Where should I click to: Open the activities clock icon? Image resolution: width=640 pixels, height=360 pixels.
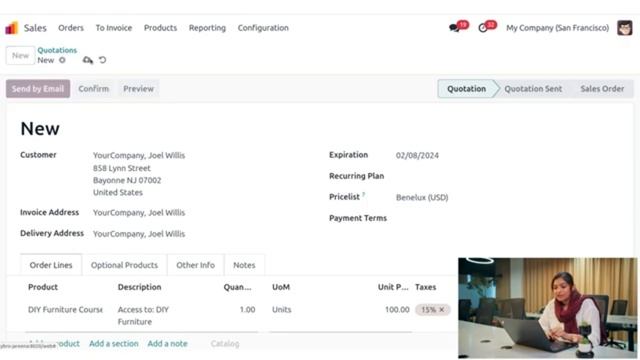point(483,28)
